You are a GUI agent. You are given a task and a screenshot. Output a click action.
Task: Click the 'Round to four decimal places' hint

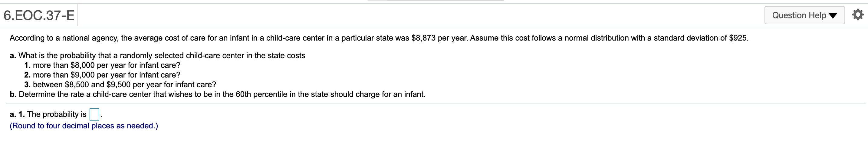tap(84, 126)
